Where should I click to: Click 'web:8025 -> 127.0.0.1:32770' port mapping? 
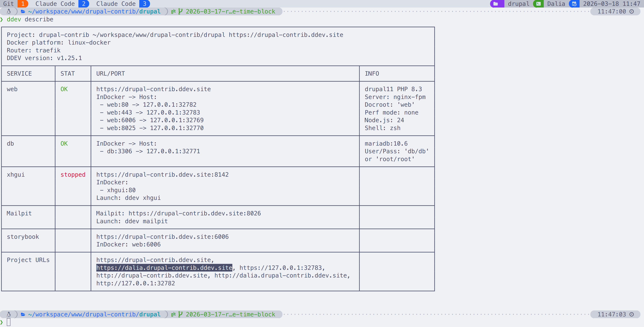(x=155, y=128)
